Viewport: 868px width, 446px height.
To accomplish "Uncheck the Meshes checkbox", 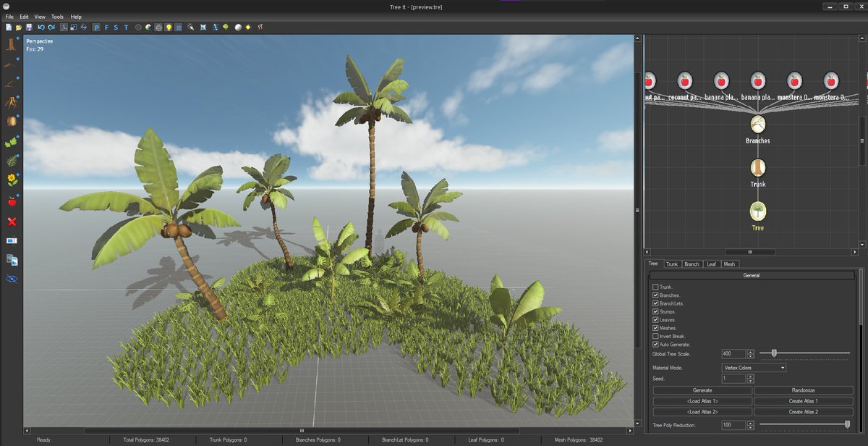I will (655, 328).
